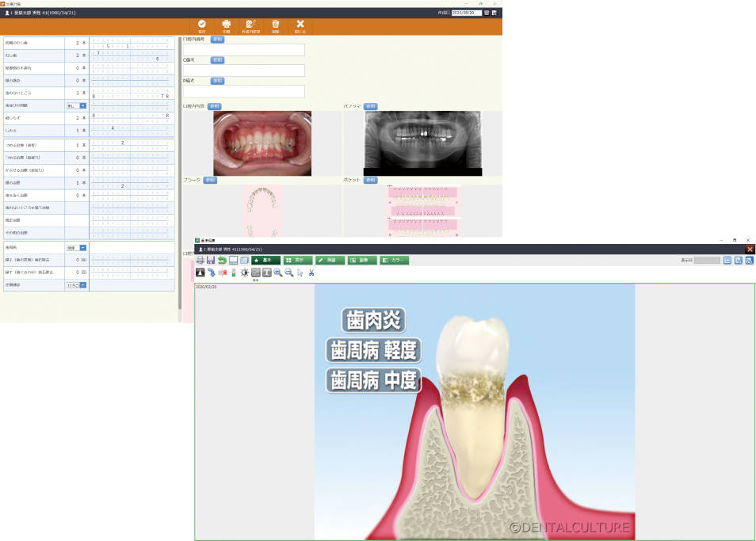
Task: Click the 表示日 field in image editor
Action: [707, 260]
